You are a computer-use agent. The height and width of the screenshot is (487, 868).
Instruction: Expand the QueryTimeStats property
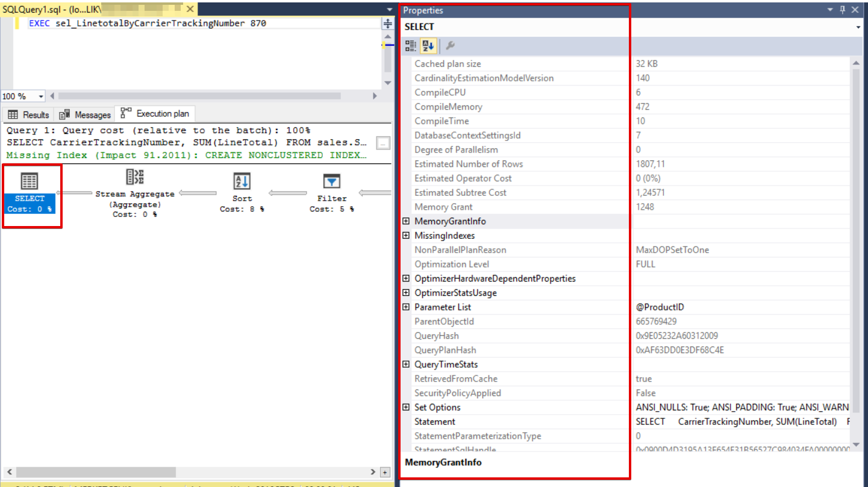tap(407, 365)
